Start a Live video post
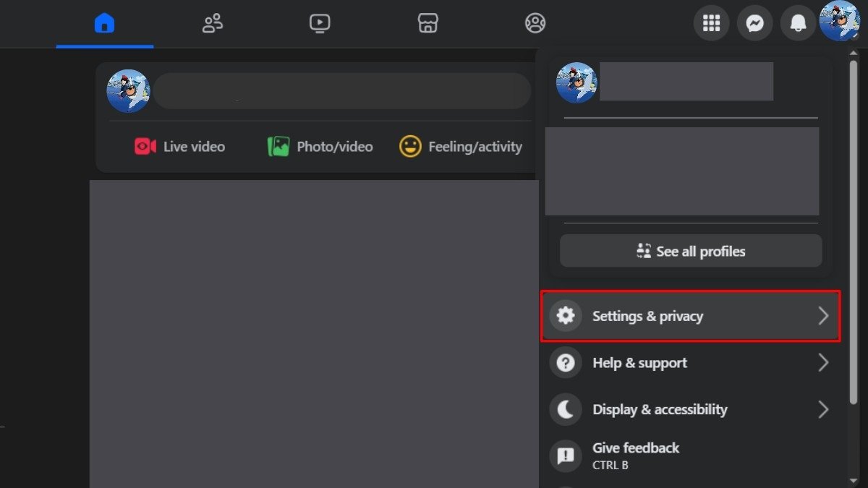Viewport: 868px width, 488px height. (180, 147)
